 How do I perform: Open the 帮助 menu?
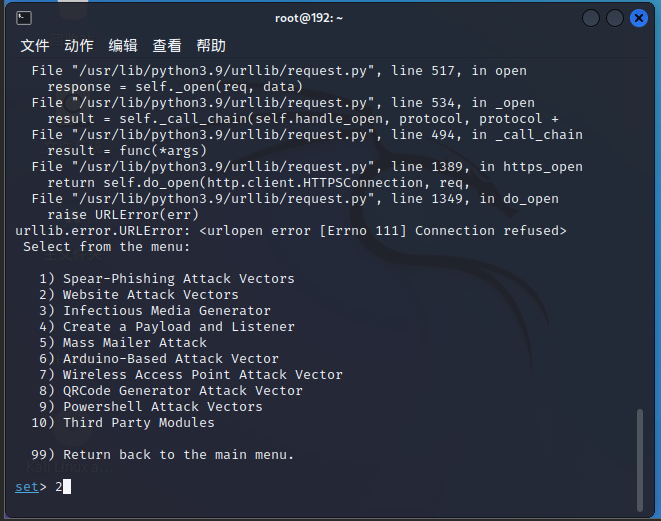[x=211, y=46]
